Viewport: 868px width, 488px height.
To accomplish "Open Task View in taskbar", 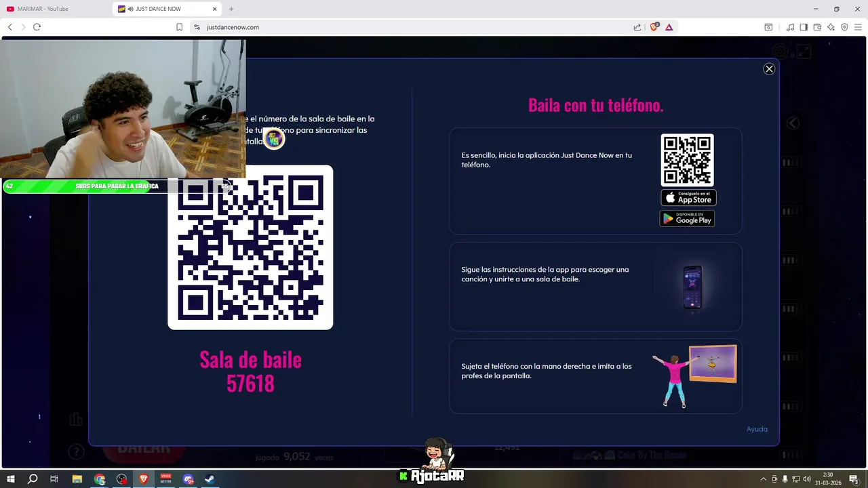I will [x=54, y=479].
